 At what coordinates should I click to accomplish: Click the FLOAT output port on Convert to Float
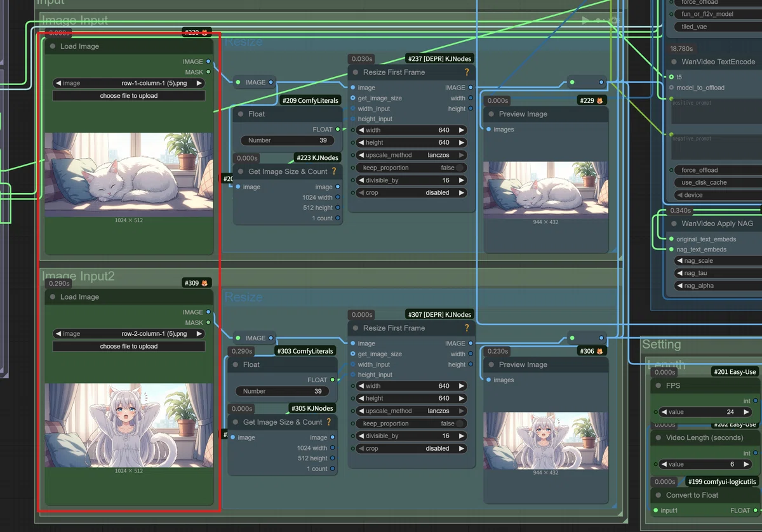[x=755, y=510]
